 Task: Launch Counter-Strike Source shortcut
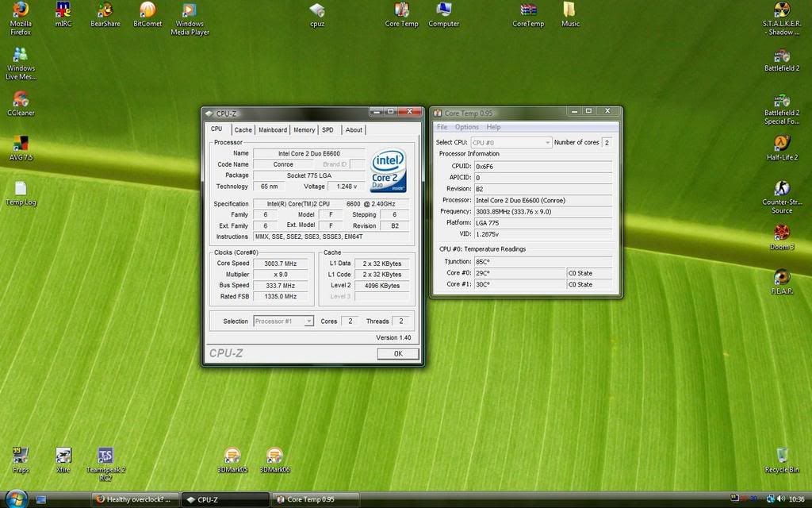[x=781, y=197]
